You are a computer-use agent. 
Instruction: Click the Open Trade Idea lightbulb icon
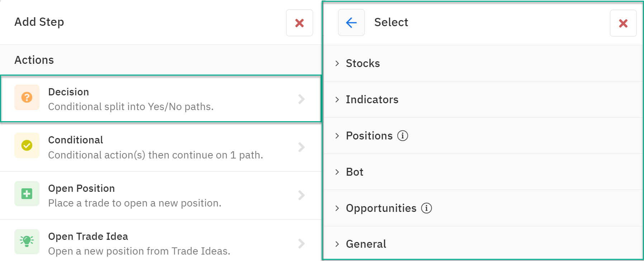coord(27,242)
